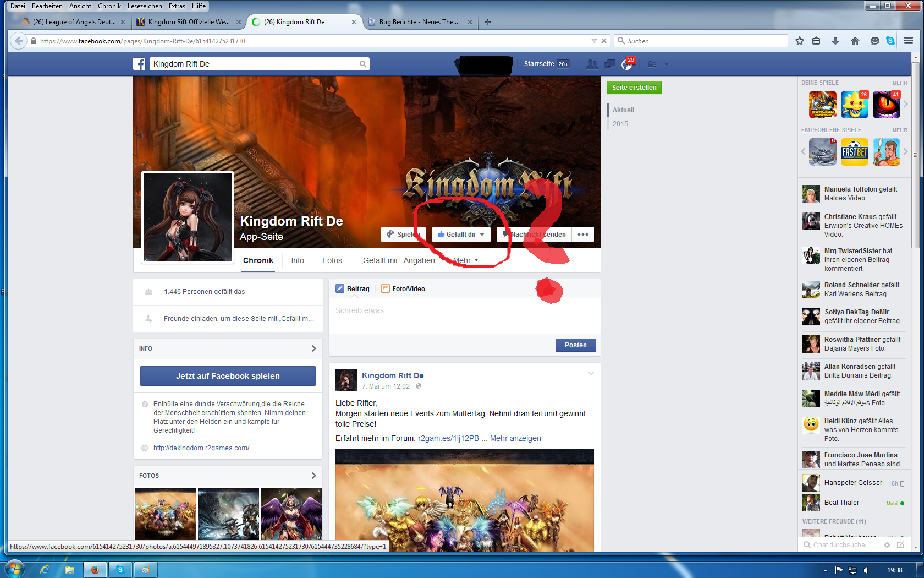Viewport: 924px width, 578px height.
Task: Click Skype icon in browser toolbar
Action: pos(890,41)
